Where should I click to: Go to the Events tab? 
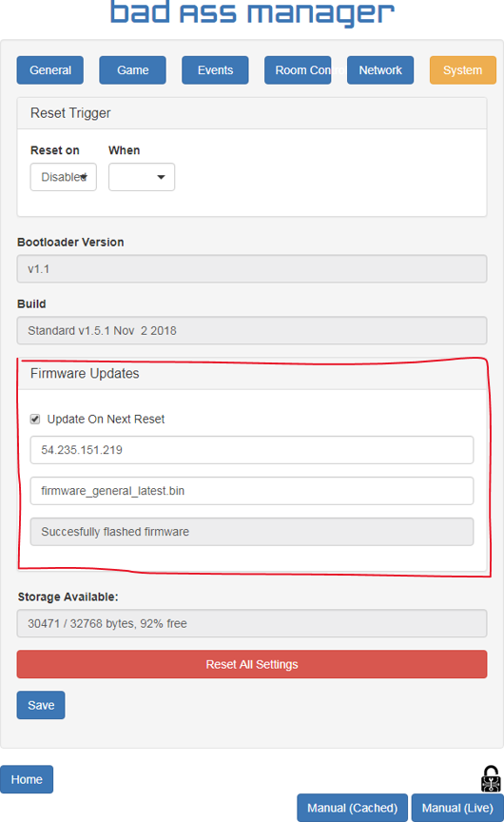(x=215, y=70)
